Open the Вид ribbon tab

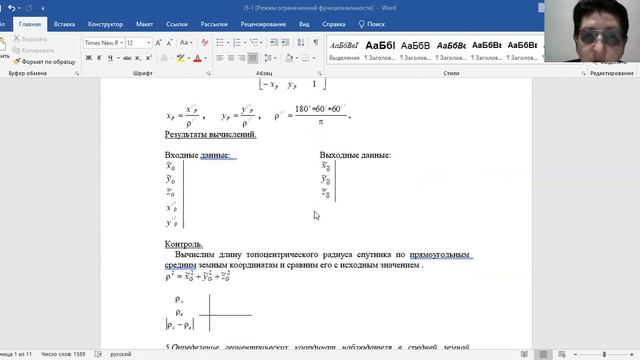(304, 24)
